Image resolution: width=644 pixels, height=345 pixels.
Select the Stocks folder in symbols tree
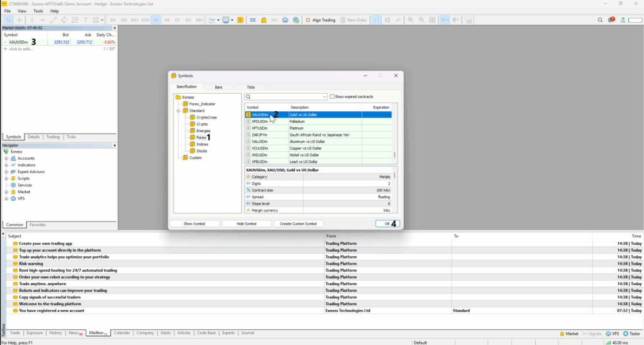[x=202, y=151]
